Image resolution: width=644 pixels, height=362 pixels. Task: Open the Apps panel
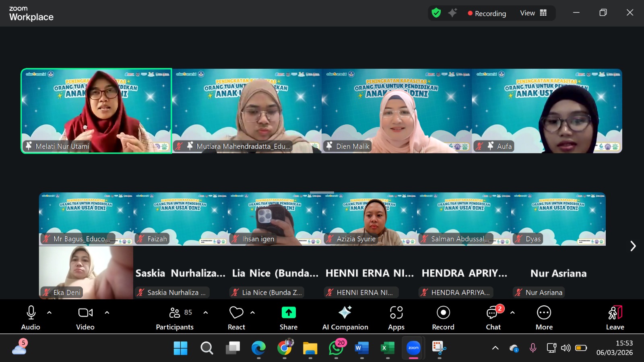click(396, 318)
